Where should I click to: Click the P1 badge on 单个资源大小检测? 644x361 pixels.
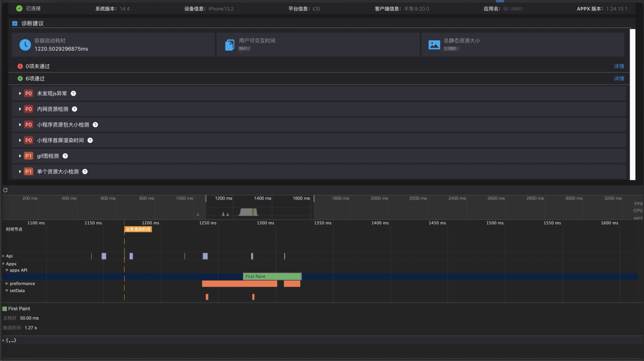point(28,172)
